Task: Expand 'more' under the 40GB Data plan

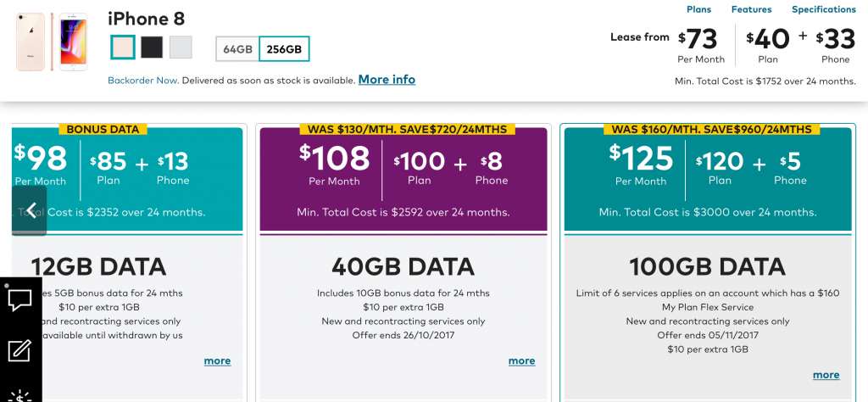Action: [521, 360]
